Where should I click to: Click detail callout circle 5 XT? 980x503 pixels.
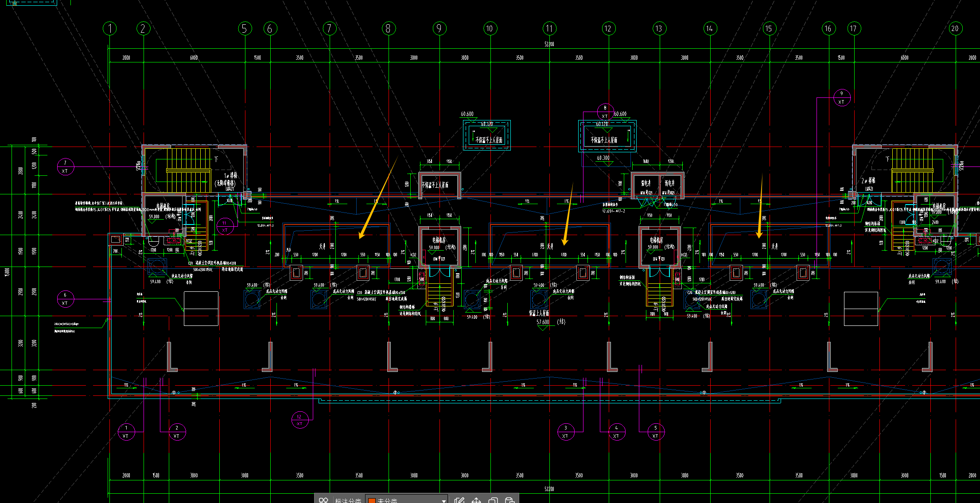(656, 432)
